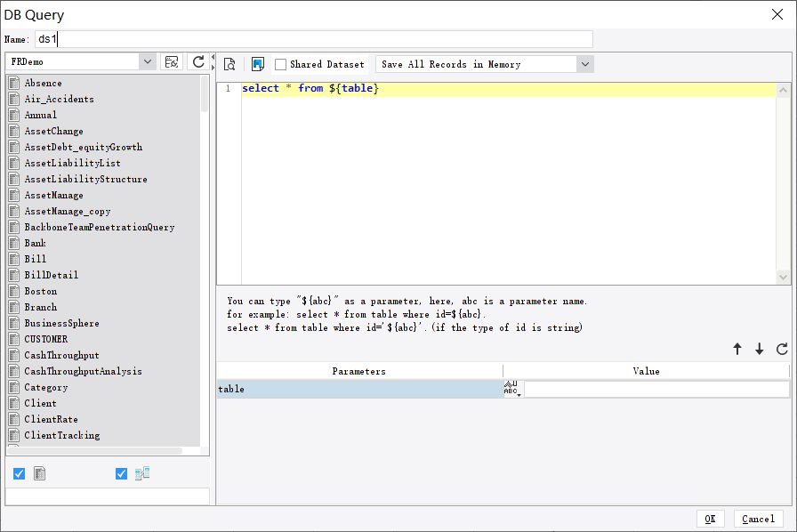The height and width of the screenshot is (532, 797).
Task: Enable the Shared Dataset checkbox
Action: (x=281, y=64)
